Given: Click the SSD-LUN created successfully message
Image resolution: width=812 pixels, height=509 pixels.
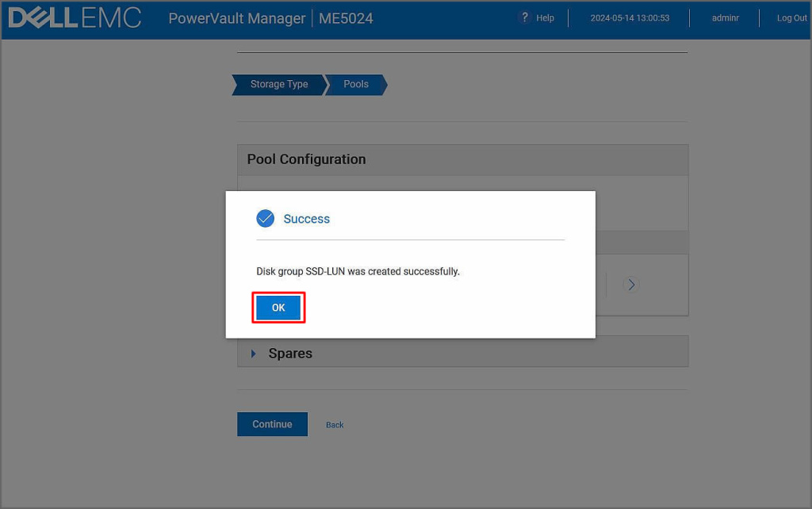Looking at the screenshot, I should 358,271.
